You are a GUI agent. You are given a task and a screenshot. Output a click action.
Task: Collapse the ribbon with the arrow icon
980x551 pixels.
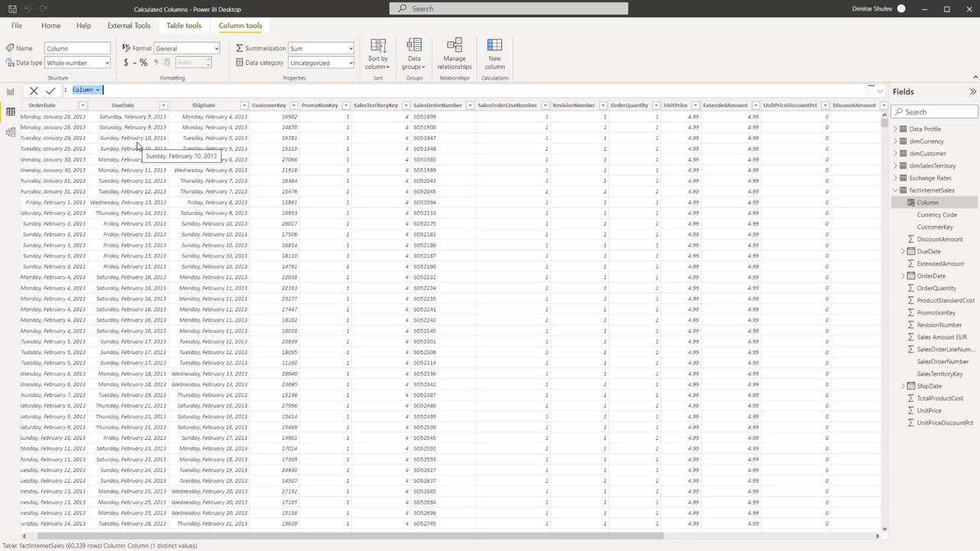point(975,77)
